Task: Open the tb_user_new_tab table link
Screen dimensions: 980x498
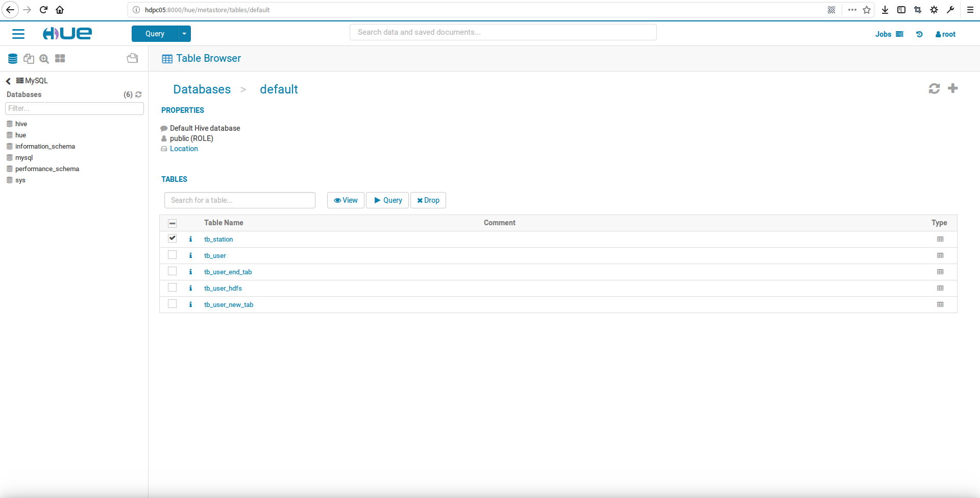Action: coord(229,304)
